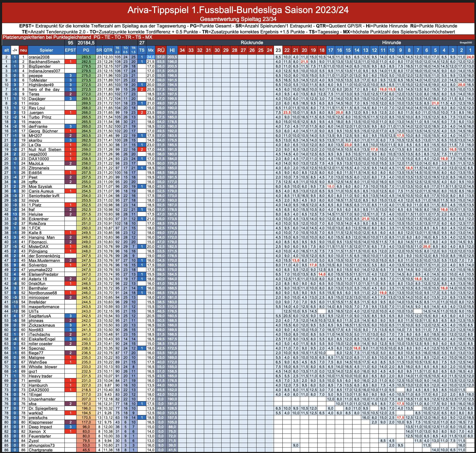Select player name 'pepepe'
Image resolution: width=476 pixels, height=453 pixels.
36,75
